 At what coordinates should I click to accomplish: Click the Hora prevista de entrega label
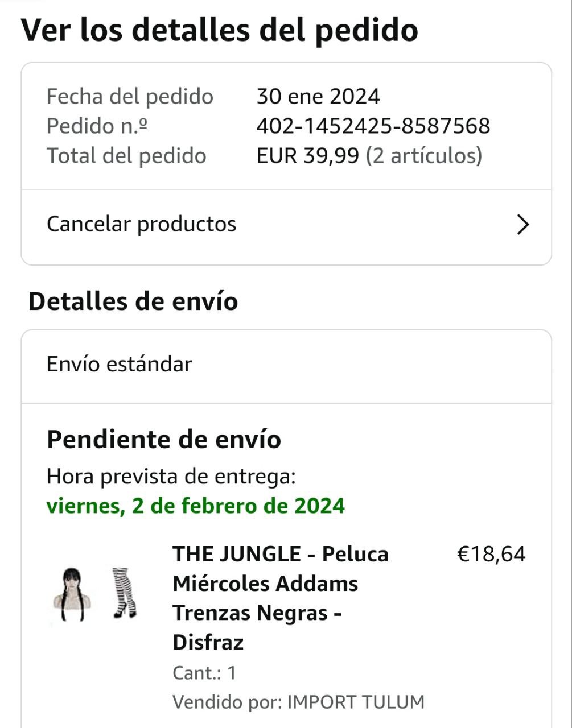coord(171,476)
